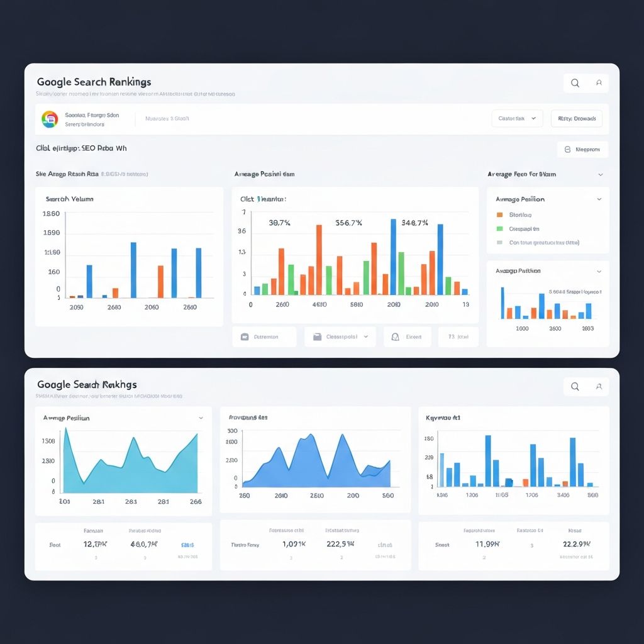
Task: Open the Cleasstpolsl dropdown arrow
Action: pos(366,337)
